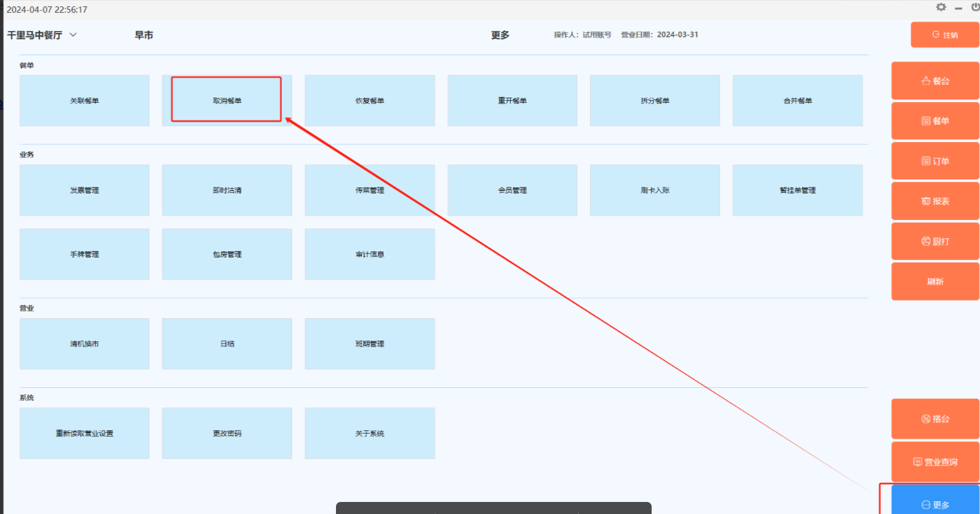Open the 报表 reports button
The width and height of the screenshot is (980, 514).
tap(935, 202)
